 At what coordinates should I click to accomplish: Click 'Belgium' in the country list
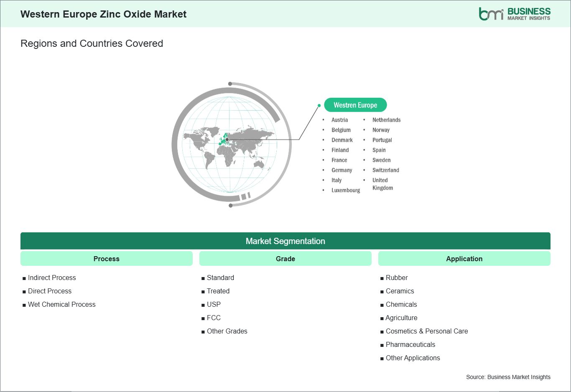point(341,130)
